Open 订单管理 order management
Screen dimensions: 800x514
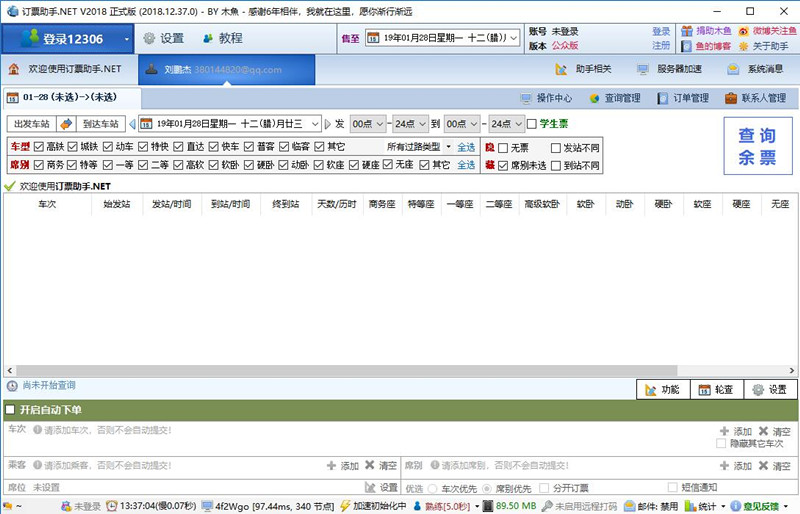coord(683,98)
